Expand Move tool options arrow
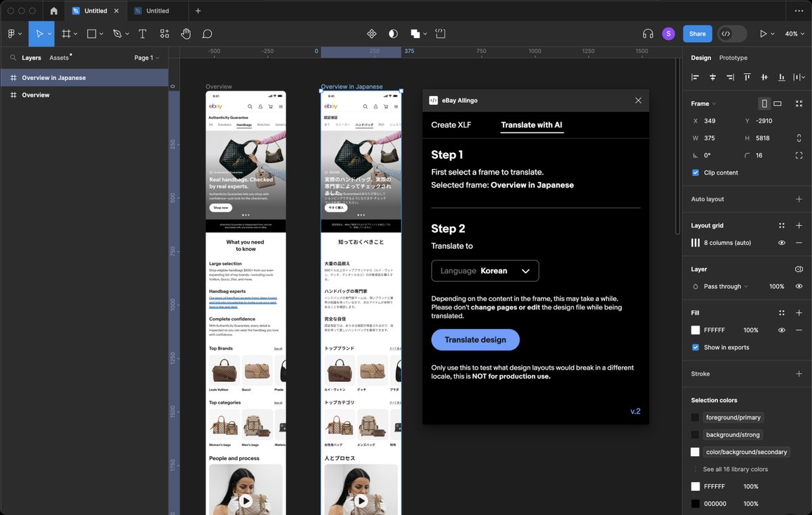This screenshot has width=812, height=515. click(x=49, y=34)
